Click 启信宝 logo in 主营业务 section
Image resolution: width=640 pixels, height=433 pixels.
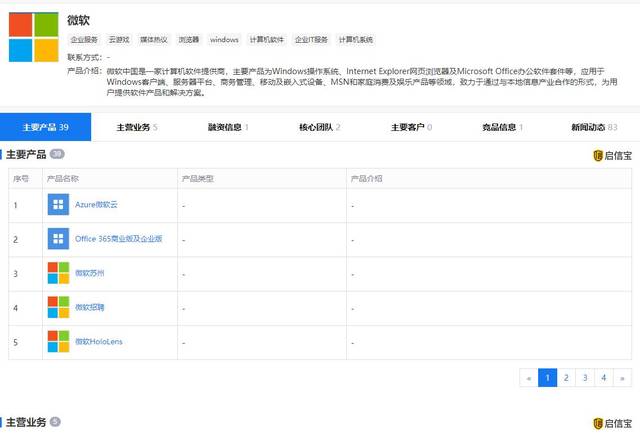tap(612, 423)
